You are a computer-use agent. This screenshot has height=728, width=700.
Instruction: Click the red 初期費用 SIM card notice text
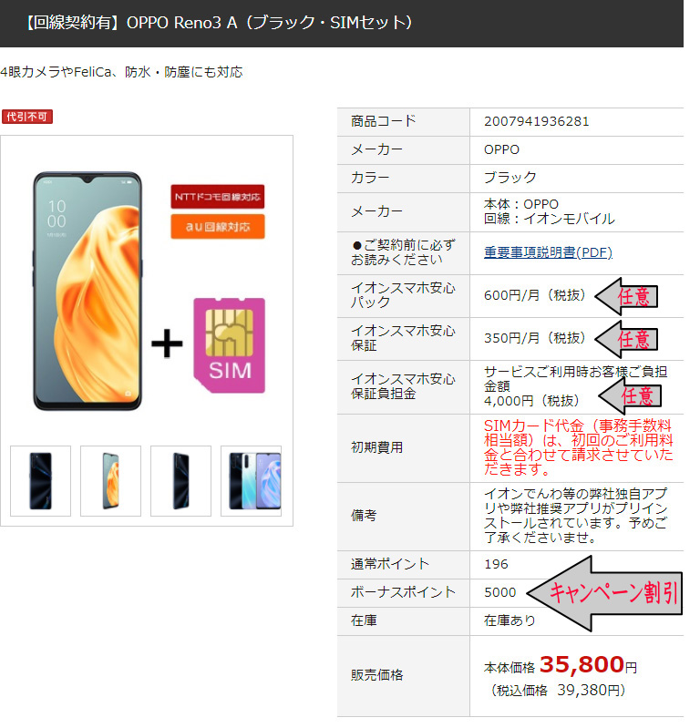coord(578,447)
